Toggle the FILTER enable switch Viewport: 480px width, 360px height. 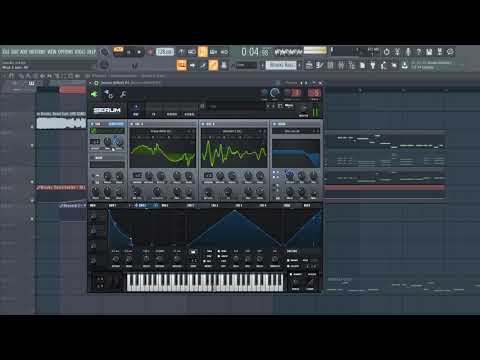(x=275, y=124)
